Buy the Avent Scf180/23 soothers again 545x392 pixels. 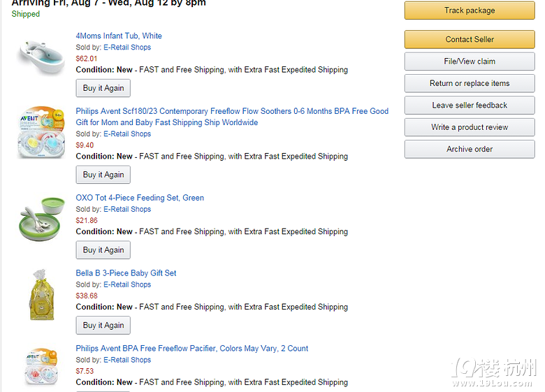coord(103,175)
